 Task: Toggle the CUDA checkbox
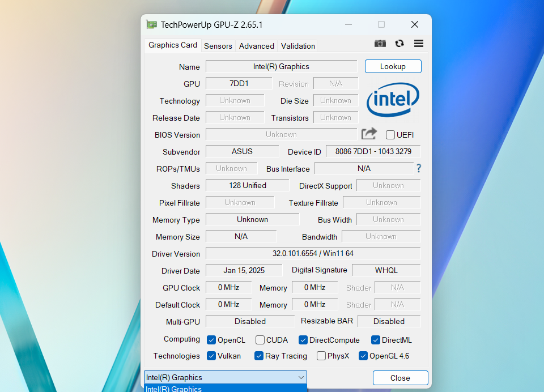260,340
